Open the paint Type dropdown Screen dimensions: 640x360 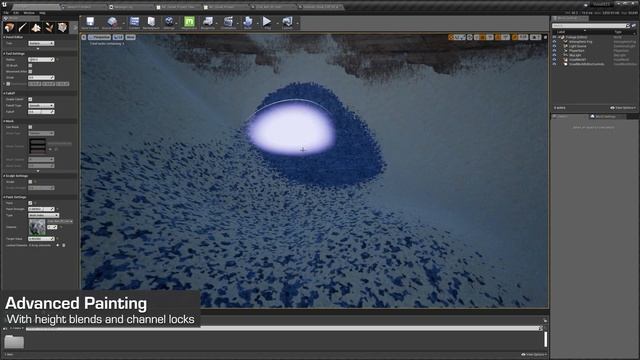point(43,215)
